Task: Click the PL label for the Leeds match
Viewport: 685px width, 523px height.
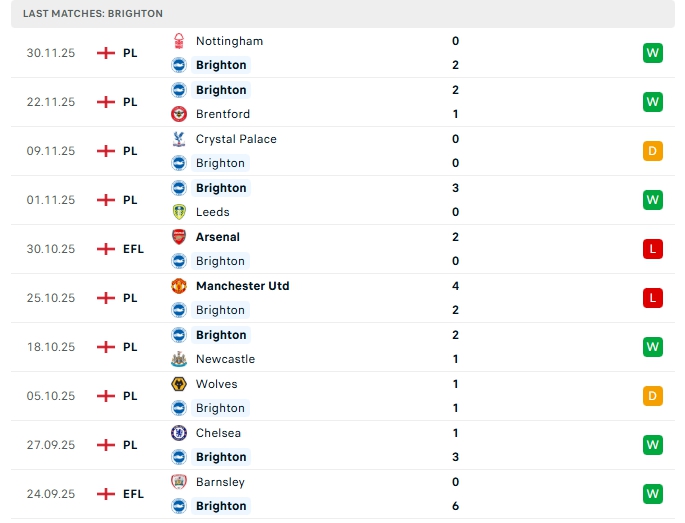Action: point(130,200)
